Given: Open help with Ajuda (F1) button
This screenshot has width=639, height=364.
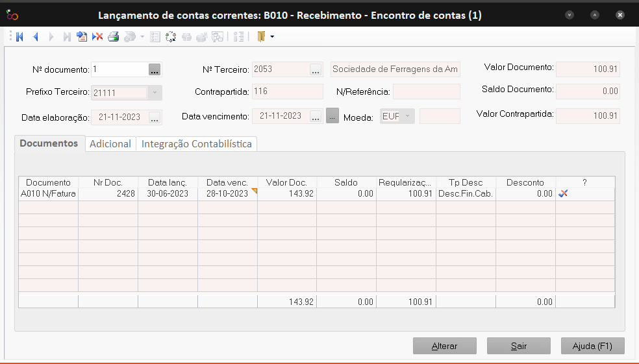Looking at the screenshot, I should 592,346.
